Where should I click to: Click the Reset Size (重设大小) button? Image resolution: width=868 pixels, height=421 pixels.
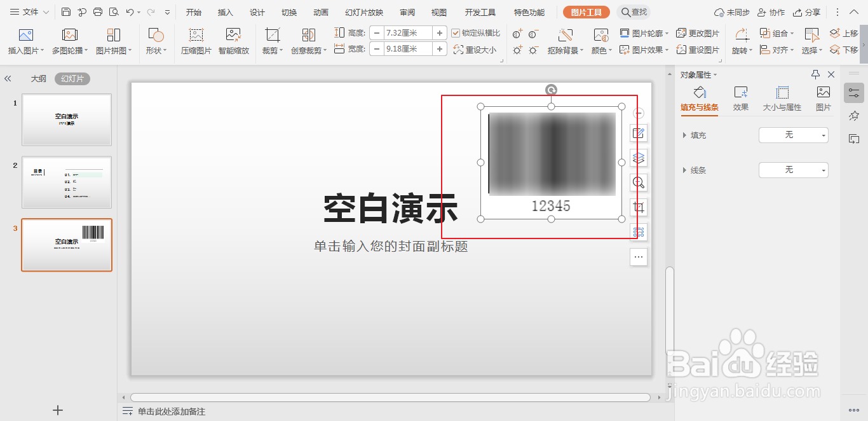pos(475,50)
